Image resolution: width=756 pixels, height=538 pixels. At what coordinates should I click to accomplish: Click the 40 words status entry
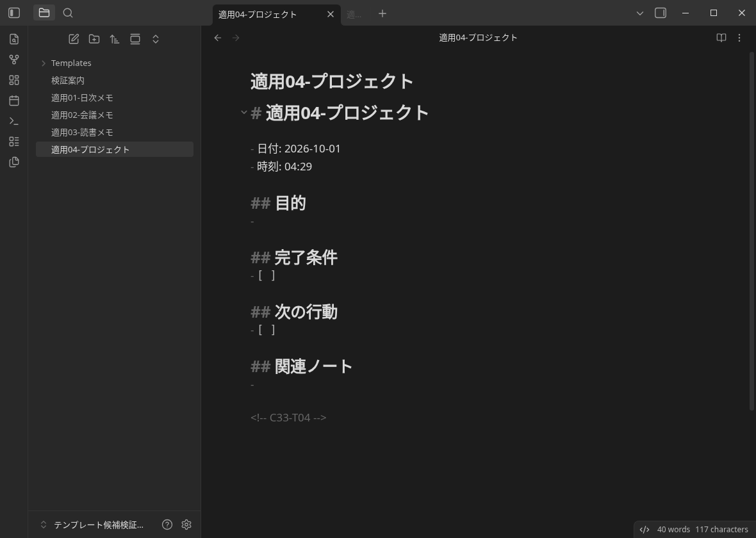pos(673,529)
